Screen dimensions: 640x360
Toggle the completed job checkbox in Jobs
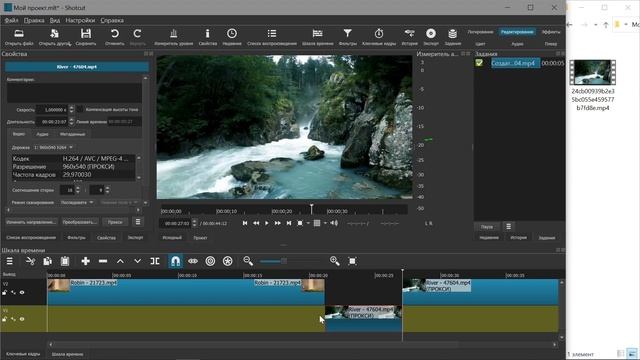479,63
